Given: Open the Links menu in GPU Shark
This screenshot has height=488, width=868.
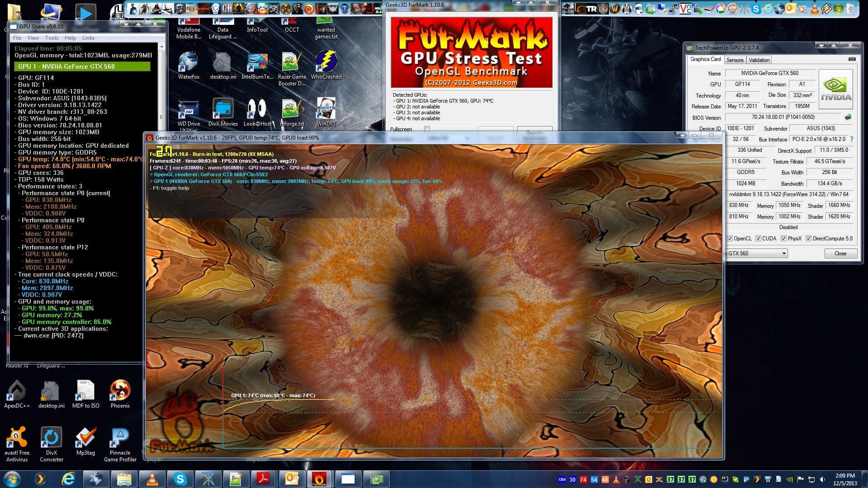Looking at the screenshot, I should [x=88, y=38].
